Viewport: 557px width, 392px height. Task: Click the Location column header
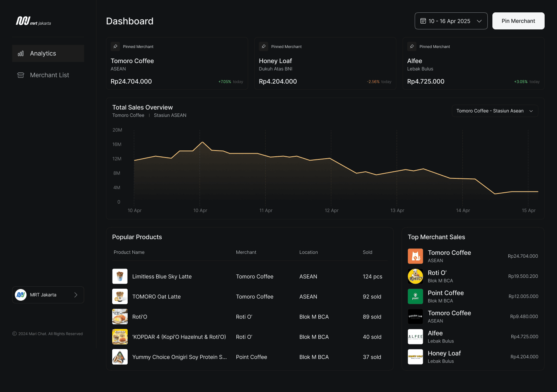click(x=309, y=252)
